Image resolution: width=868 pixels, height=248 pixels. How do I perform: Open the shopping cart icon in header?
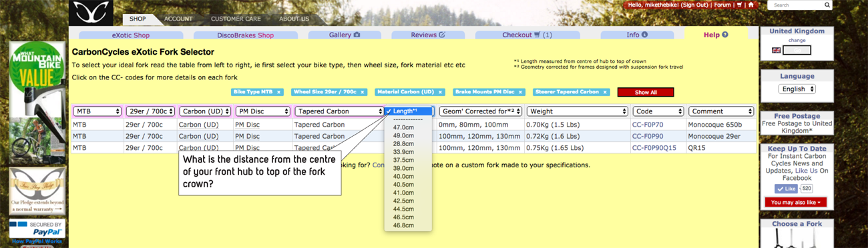point(739,5)
